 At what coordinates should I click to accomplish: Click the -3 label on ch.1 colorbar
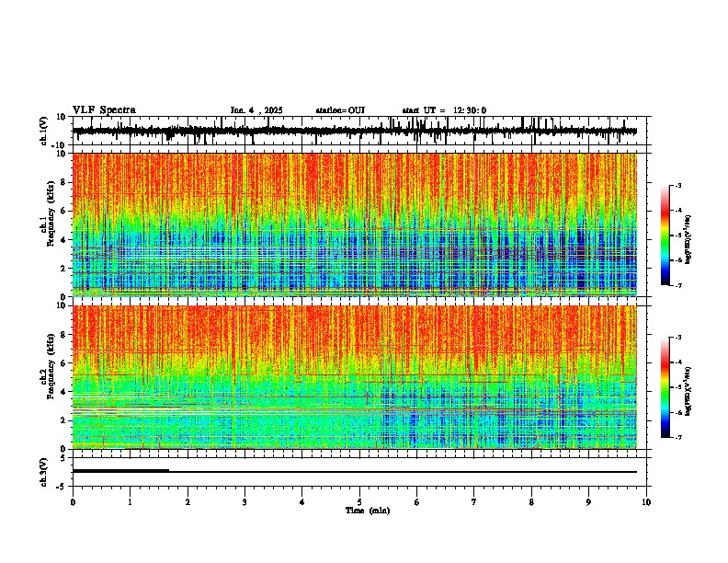[678, 185]
